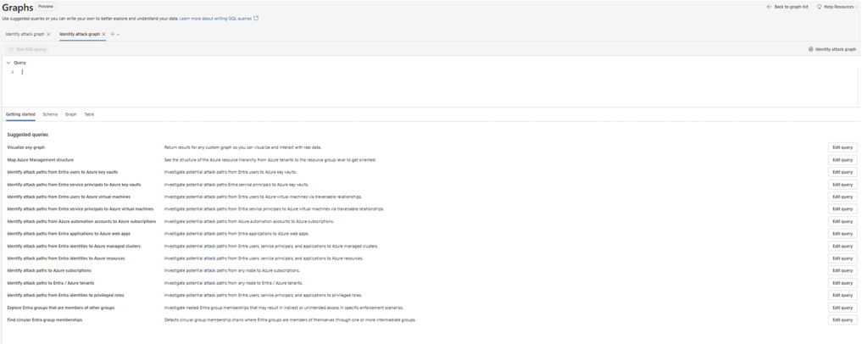Open the dropdown arrow beside the plus icon

pos(119,34)
